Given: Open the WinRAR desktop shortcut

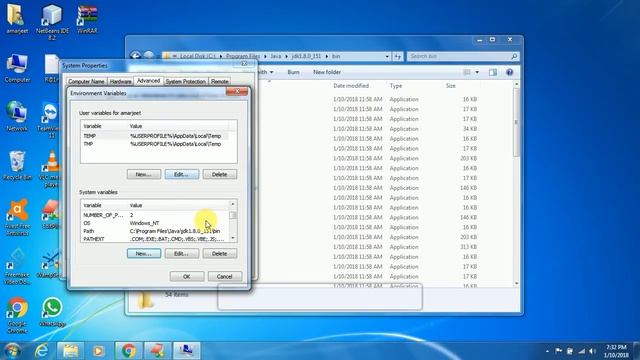Looking at the screenshot, I should (x=87, y=18).
